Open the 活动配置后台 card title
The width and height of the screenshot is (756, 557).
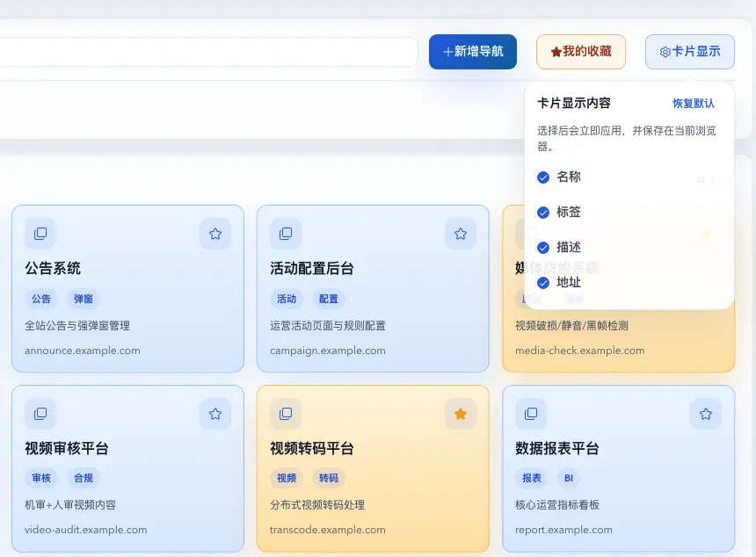(312, 268)
